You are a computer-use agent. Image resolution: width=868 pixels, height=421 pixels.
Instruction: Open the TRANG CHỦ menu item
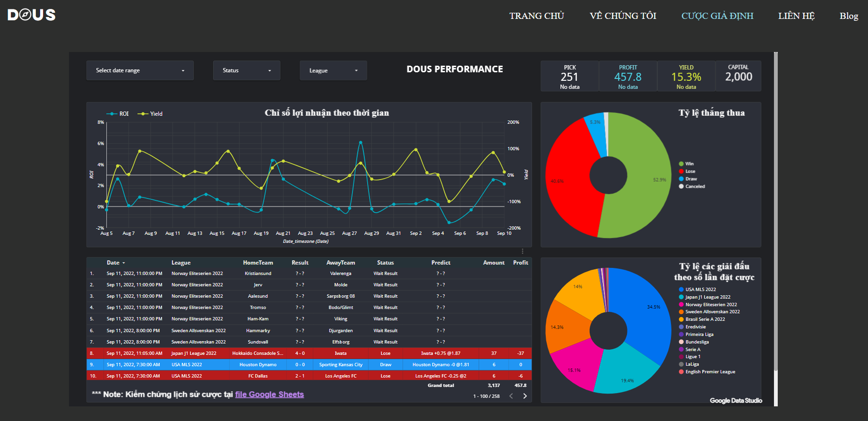[536, 16]
